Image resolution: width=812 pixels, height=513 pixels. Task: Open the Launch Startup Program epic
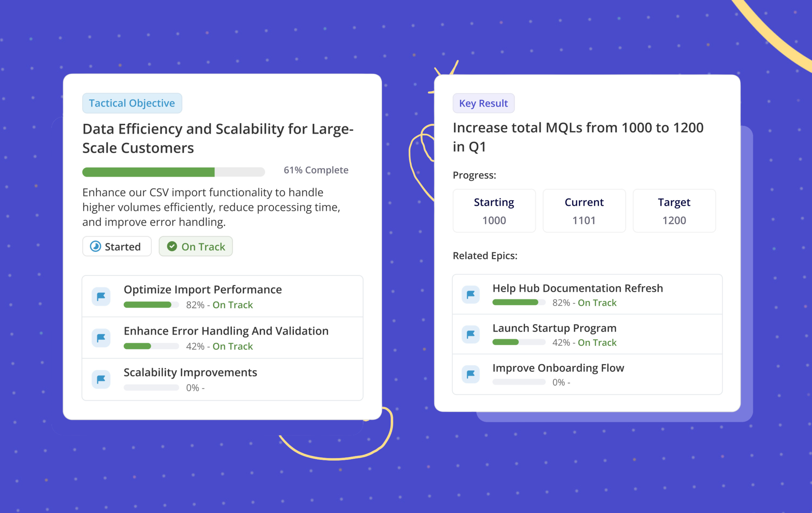(x=587, y=334)
